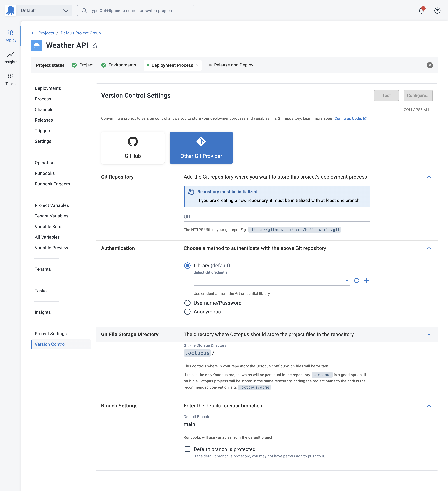Select the Username/Password radio button
The image size is (448, 491).
tap(187, 303)
